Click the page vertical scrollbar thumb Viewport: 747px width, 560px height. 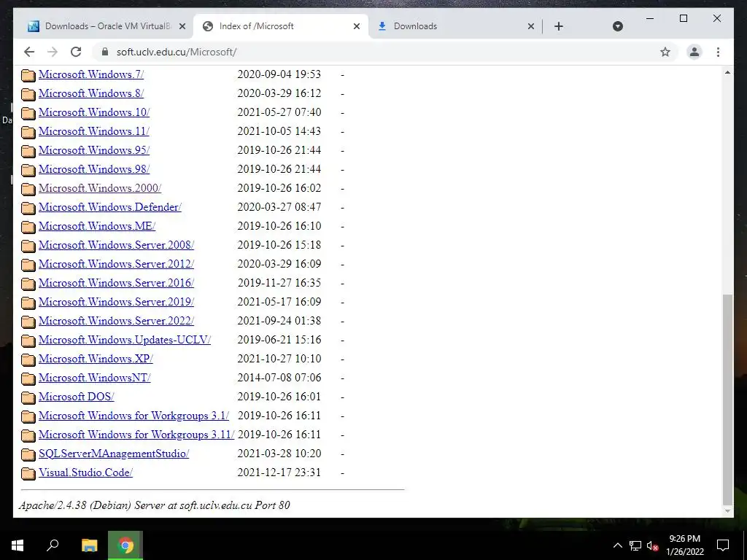coord(727,399)
